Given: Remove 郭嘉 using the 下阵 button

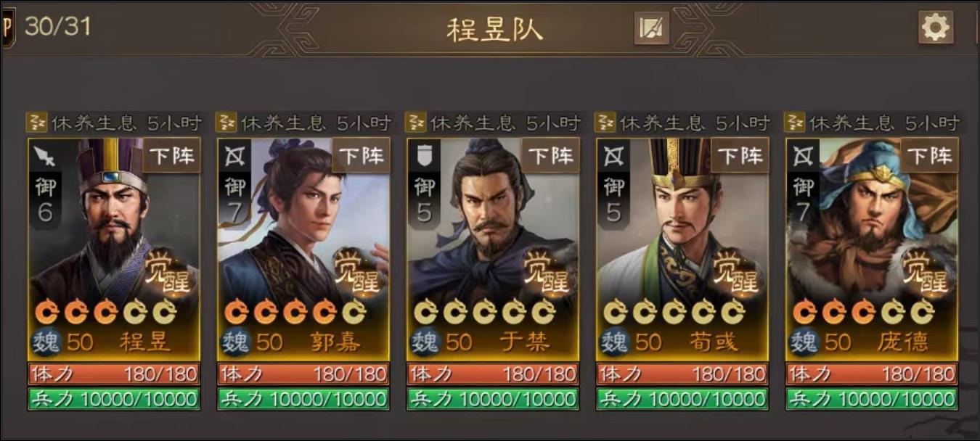Looking at the screenshot, I should click(x=361, y=155).
